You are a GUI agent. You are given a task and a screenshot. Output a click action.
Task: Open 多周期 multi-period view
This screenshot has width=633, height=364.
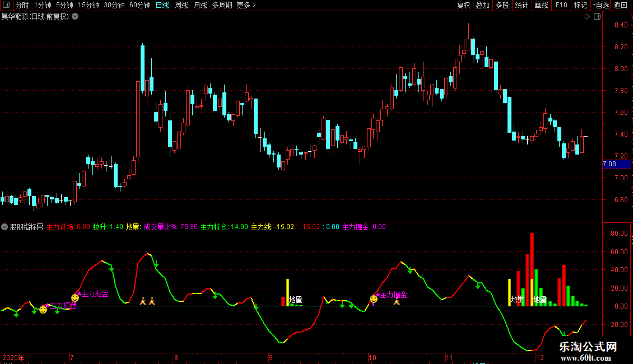pyautogui.click(x=222, y=5)
